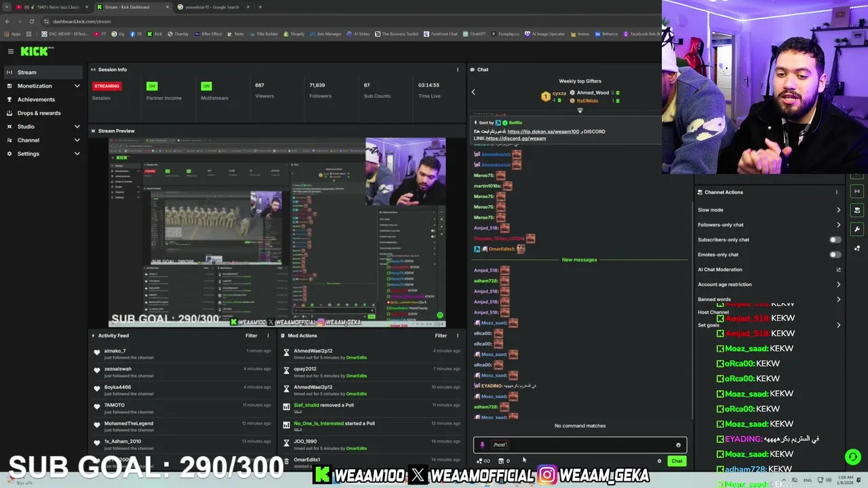Viewport: 868px width, 488px height.
Task: Expand Followers-only chat options
Action: [x=769, y=225]
